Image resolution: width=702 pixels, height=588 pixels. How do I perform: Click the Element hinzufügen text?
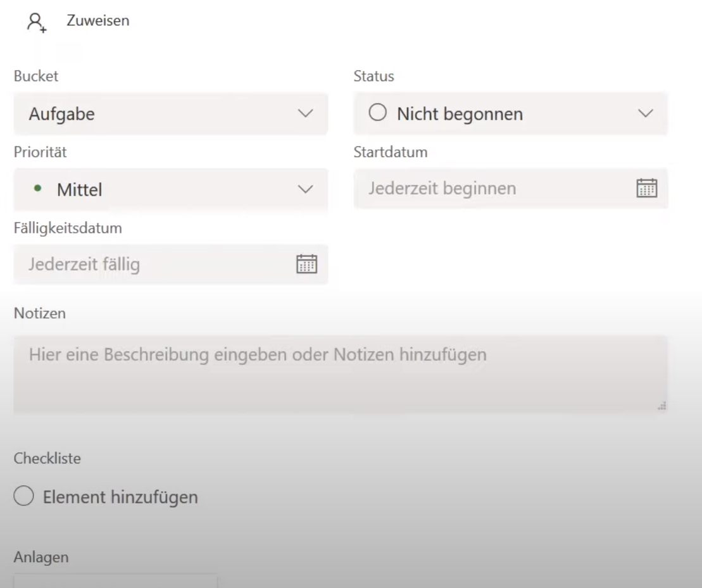coord(120,497)
